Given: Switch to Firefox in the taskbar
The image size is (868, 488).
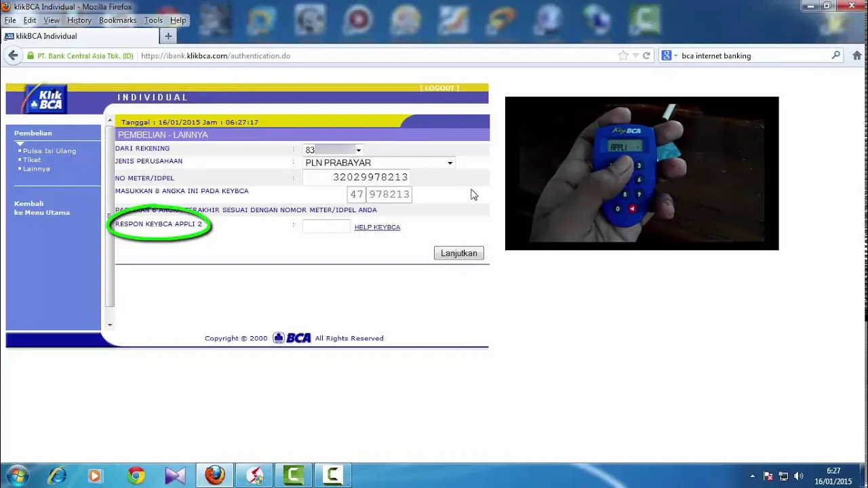Looking at the screenshot, I should click(x=215, y=476).
